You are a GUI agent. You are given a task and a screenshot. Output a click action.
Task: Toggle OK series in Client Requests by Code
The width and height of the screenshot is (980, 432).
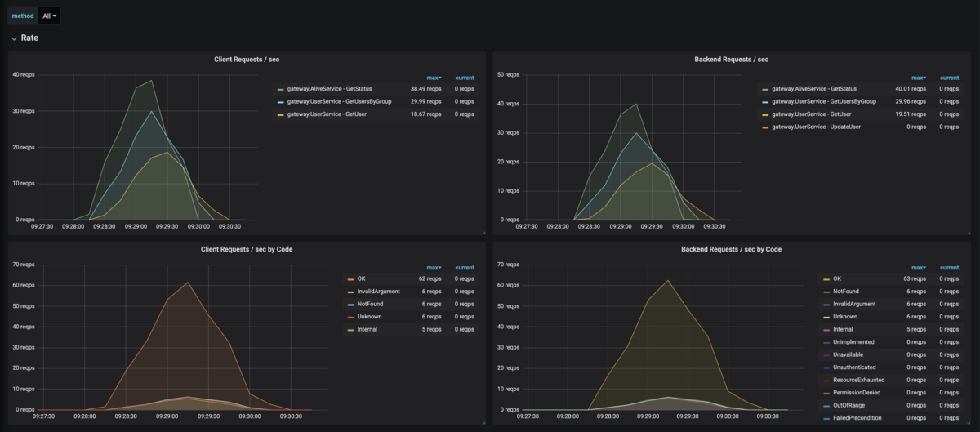(x=361, y=278)
